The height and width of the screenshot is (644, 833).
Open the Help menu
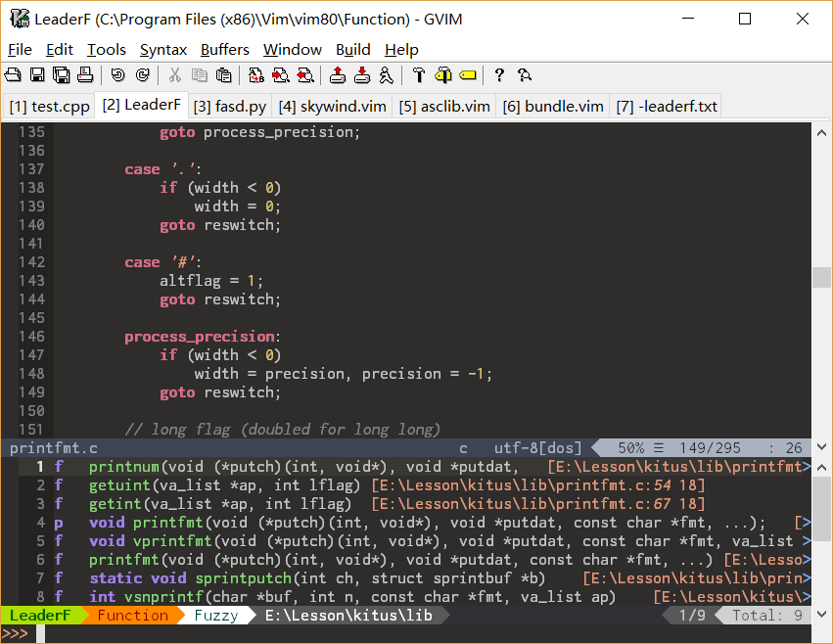tap(401, 49)
